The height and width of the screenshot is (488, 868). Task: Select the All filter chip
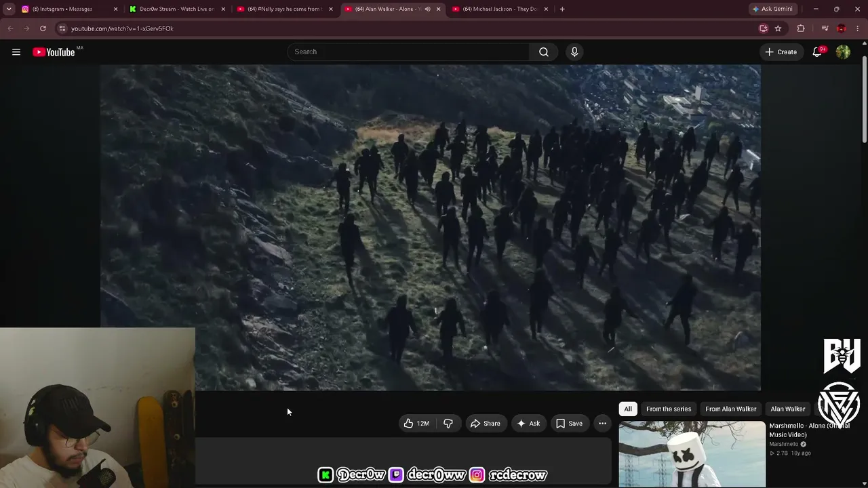coord(628,409)
